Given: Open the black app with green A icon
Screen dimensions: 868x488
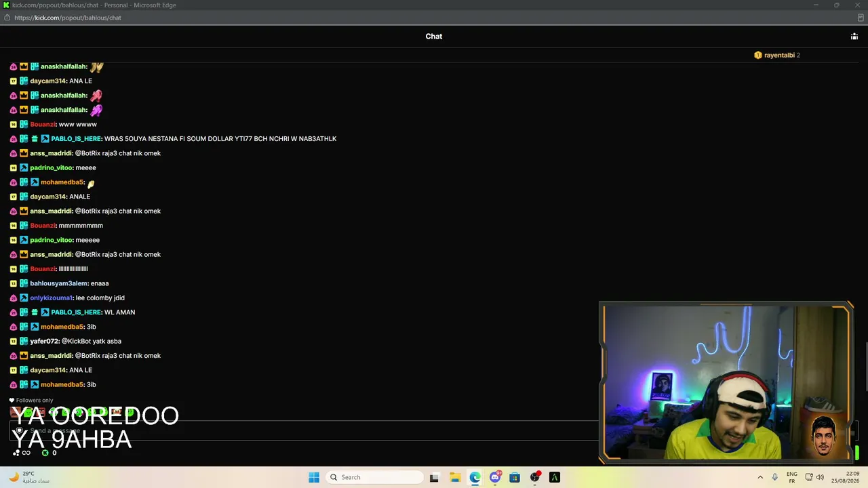Looking at the screenshot, I should [x=555, y=477].
